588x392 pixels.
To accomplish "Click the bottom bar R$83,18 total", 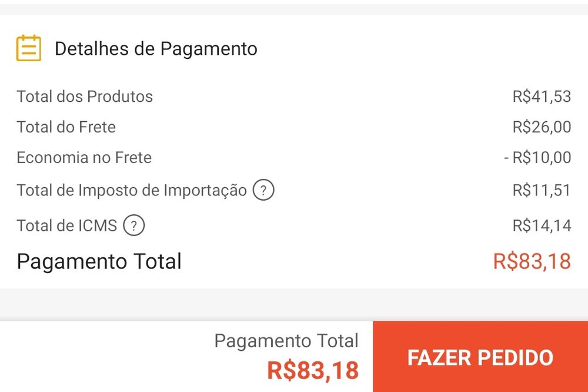I will (x=312, y=370).
